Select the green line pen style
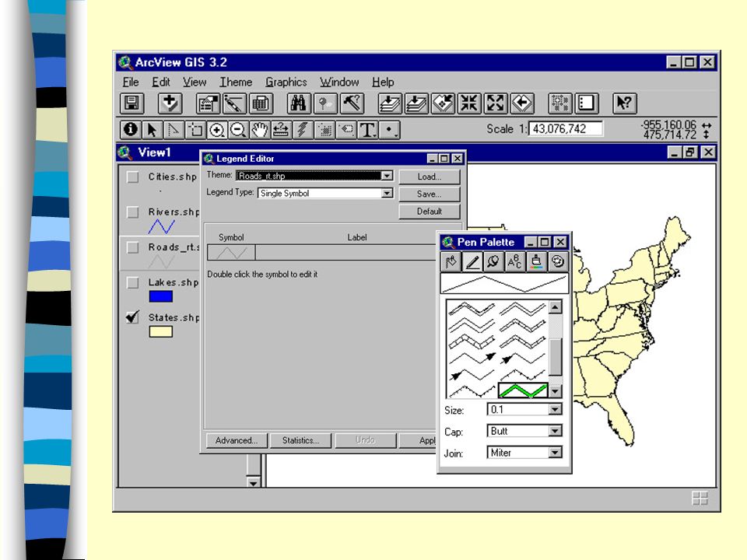Screen dimensions: 747x560 [523, 390]
